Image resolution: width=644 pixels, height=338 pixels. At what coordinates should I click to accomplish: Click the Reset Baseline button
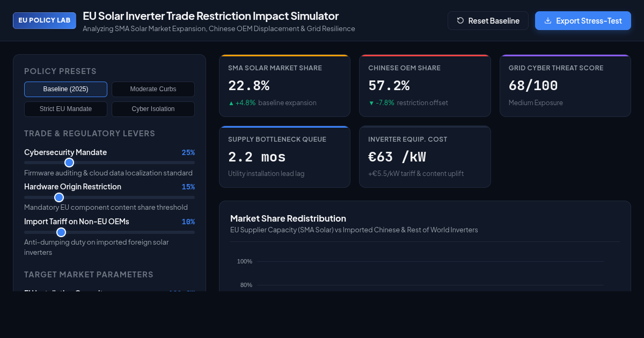click(x=488, y=20)
